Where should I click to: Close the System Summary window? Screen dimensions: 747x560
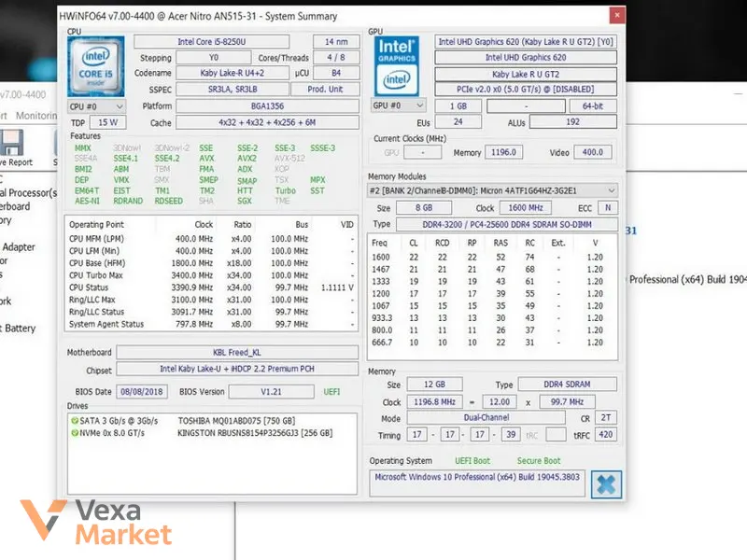coord(617,15)
